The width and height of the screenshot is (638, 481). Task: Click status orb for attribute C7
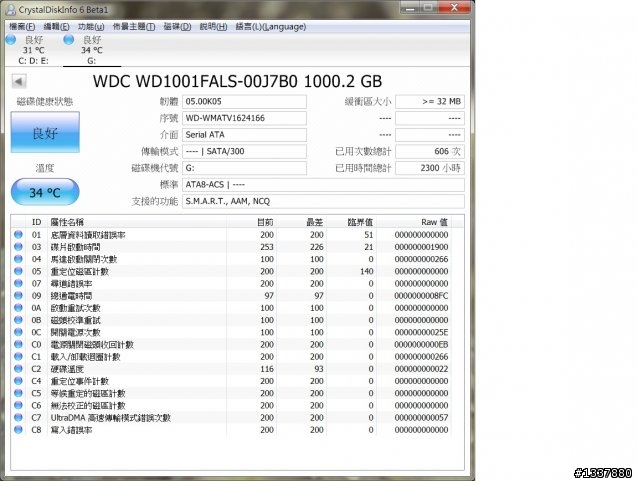18,418
